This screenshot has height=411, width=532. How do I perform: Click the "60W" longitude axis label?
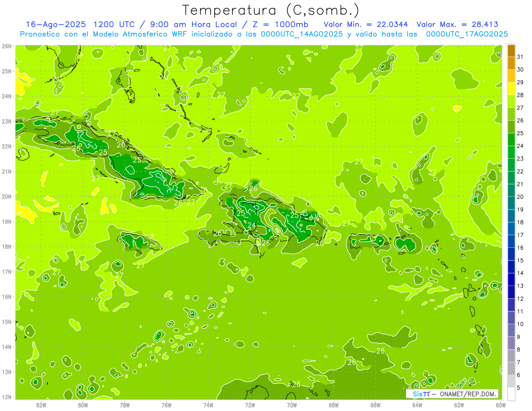(501, 405)
